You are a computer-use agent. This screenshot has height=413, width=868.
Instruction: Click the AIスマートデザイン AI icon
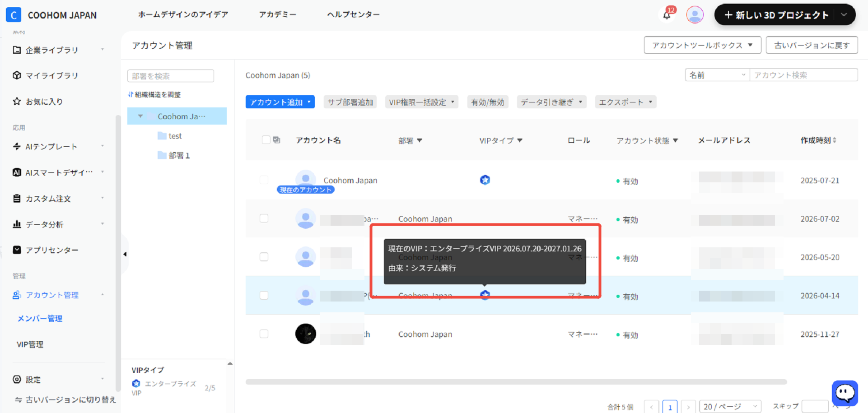[x=17, y=172]
